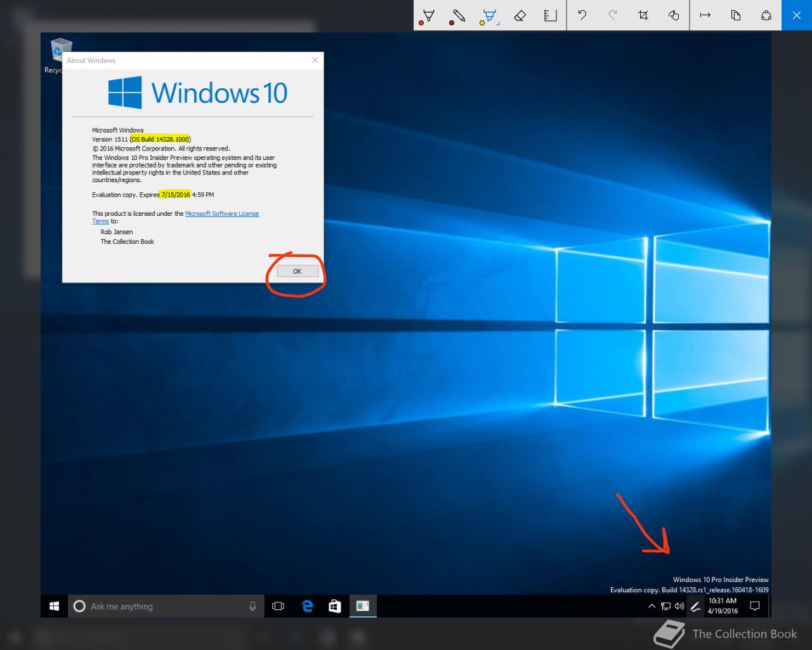Viewport: 812px width, 650px height.
Task: Click the name Rob Jansen
Action: point(117,232)
